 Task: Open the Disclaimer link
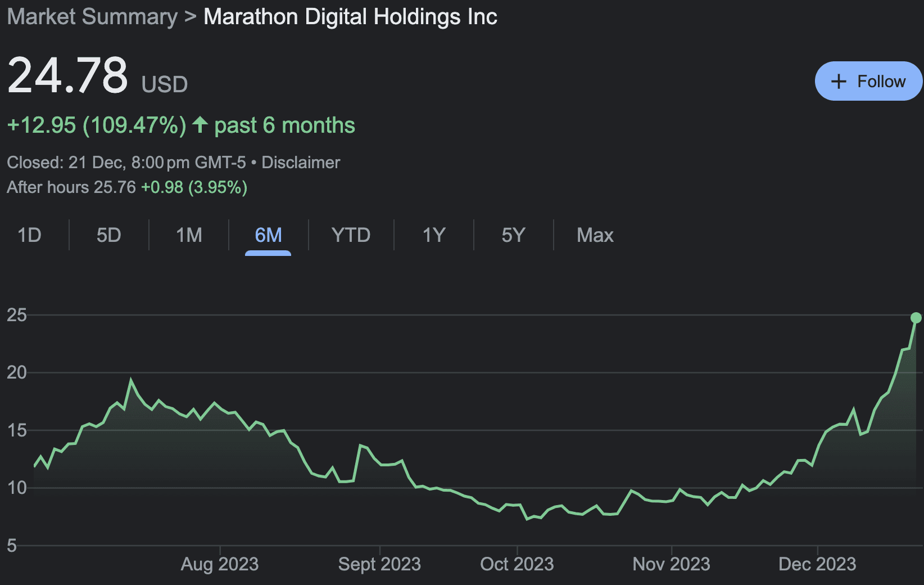tap(301, 163)
